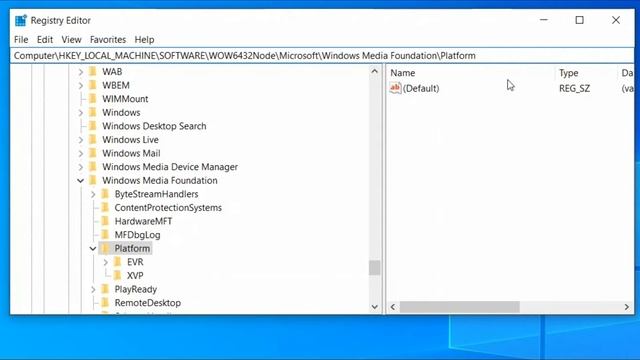Screen dimensions: 640x360
Task: Open the File menu
Action: pos(21,40)
